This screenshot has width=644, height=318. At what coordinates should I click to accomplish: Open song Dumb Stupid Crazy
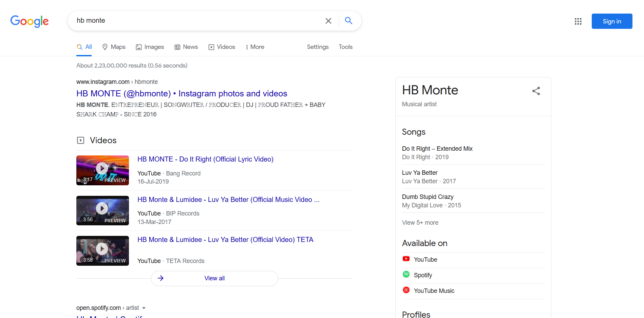[x=428, y=197]
